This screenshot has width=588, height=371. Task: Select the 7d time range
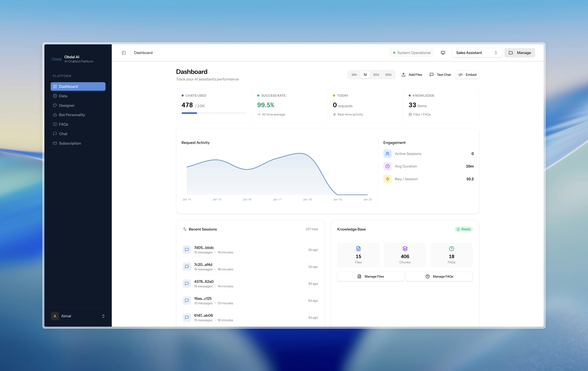pos(365,75)
